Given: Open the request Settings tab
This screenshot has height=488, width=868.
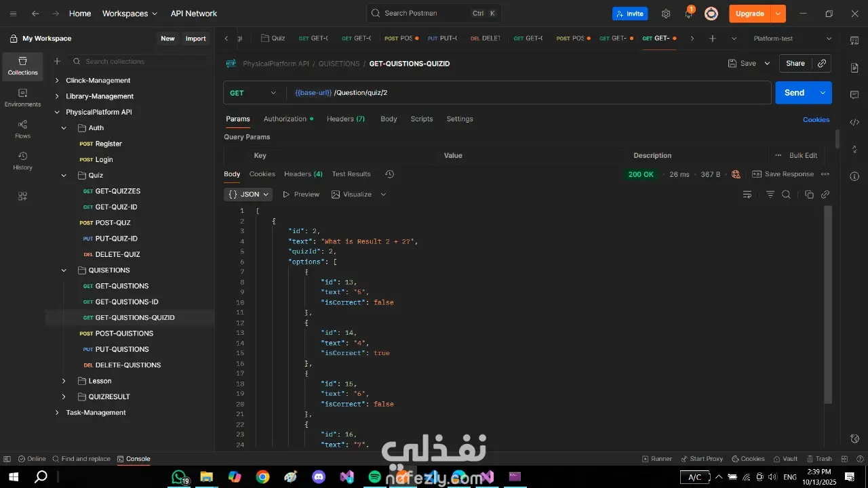Looking at the screenshot, I should click(460, 119).
